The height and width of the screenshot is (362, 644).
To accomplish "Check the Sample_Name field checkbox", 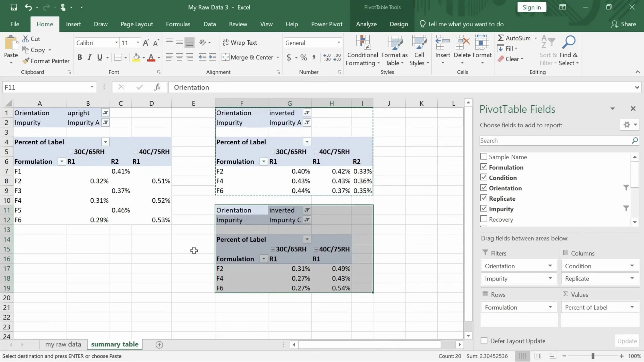I will [484, 157].
